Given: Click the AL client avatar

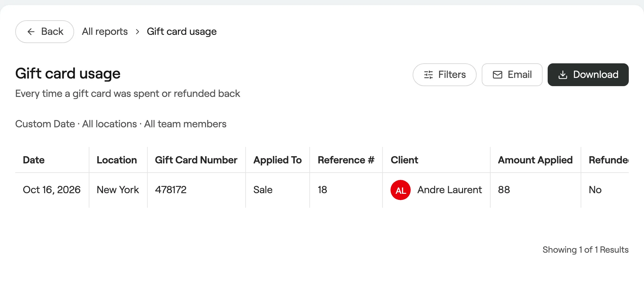Looking at the screenshot, I should point(401,190).
